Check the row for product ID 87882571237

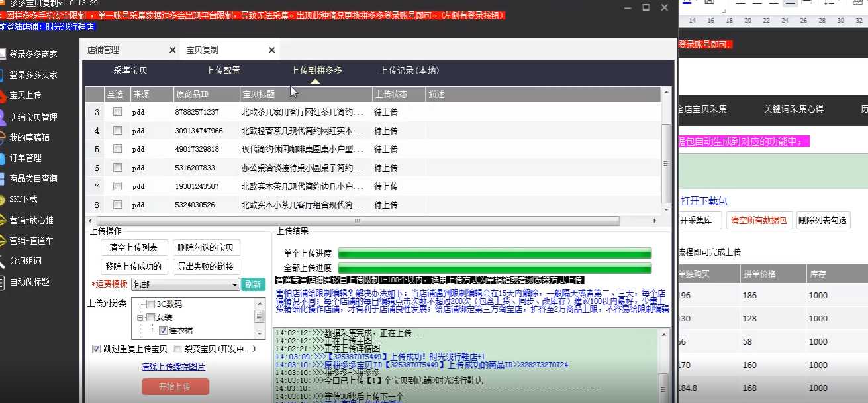117,112
